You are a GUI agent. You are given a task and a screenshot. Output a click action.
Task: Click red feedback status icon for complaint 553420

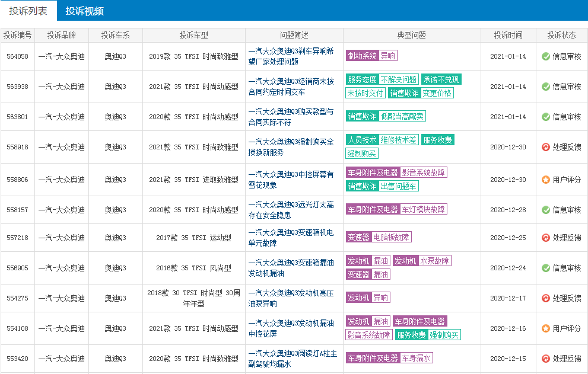tap(546, 359)
